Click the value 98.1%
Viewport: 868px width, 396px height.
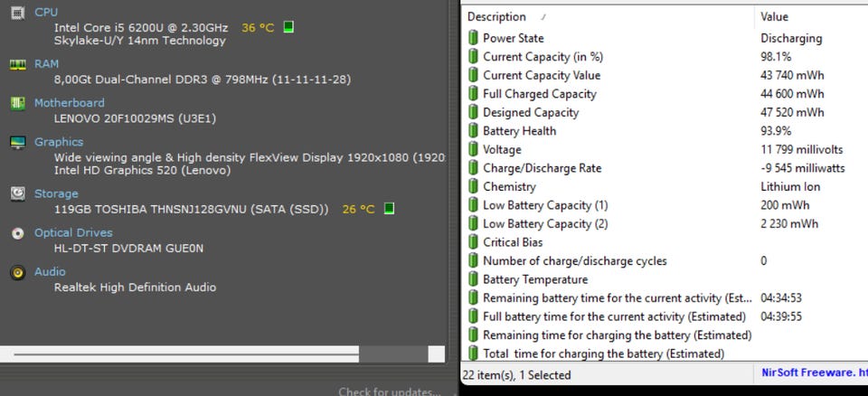pos(776,56)
